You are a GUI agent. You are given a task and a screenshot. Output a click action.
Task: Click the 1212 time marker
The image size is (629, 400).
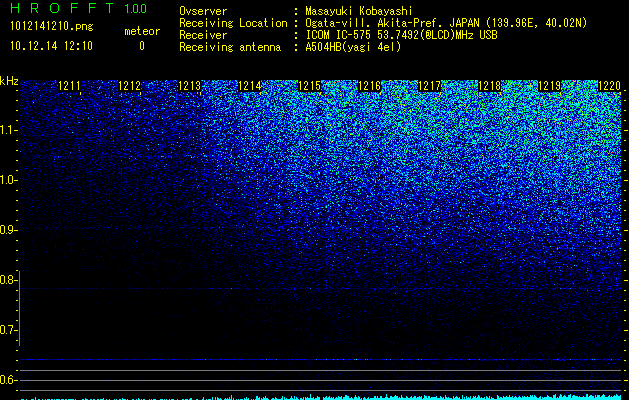[x=130, y=86]
